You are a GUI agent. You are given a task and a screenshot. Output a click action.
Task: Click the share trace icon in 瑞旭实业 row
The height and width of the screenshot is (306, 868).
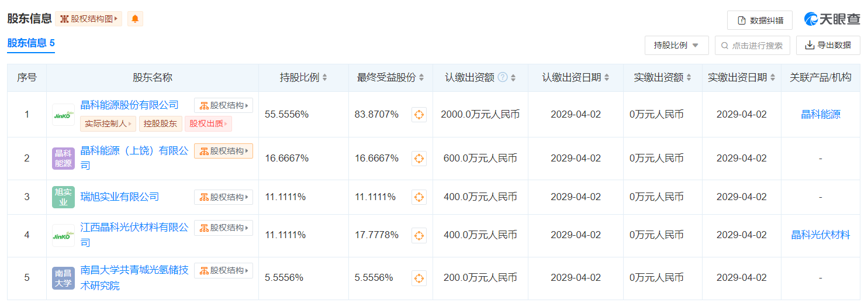419,197
